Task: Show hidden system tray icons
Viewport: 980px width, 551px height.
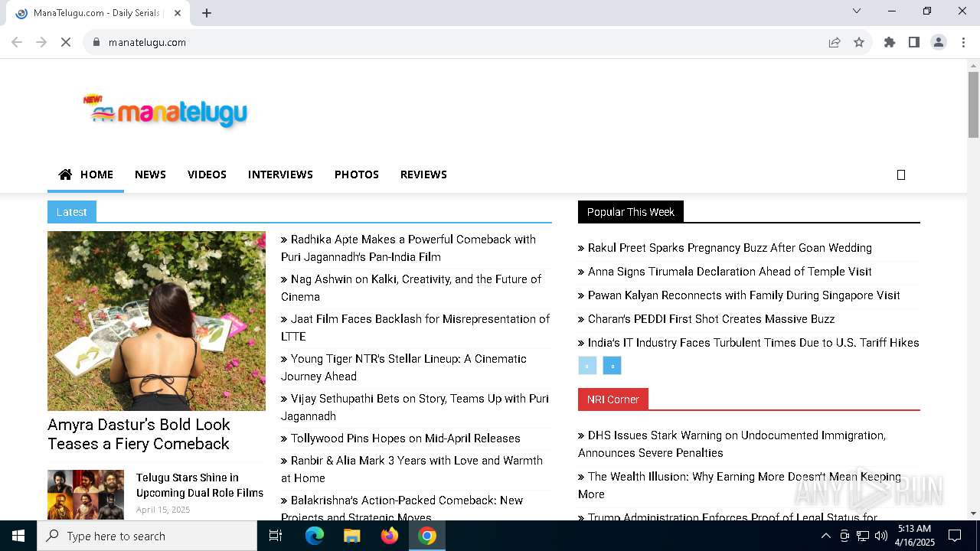Action: [825, 536]
